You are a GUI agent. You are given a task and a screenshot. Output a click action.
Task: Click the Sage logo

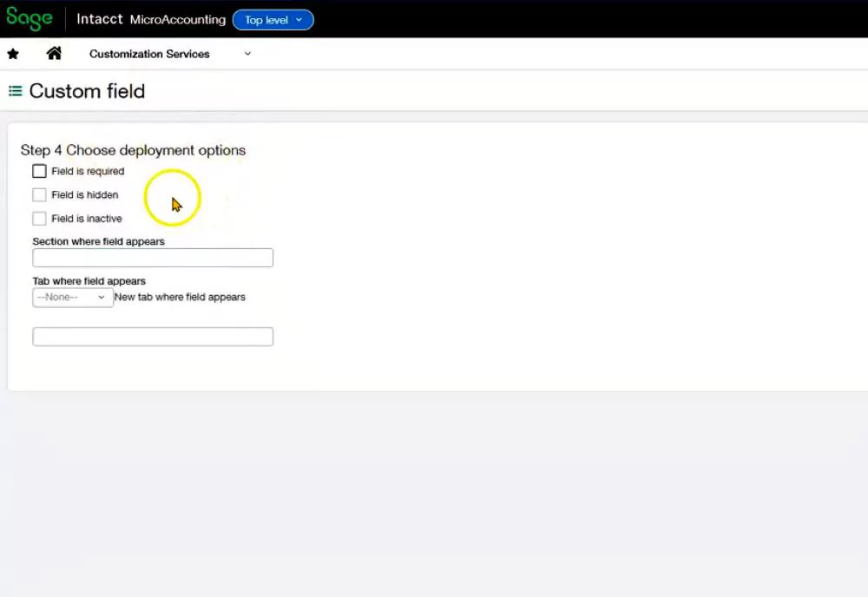pos(30,18)
